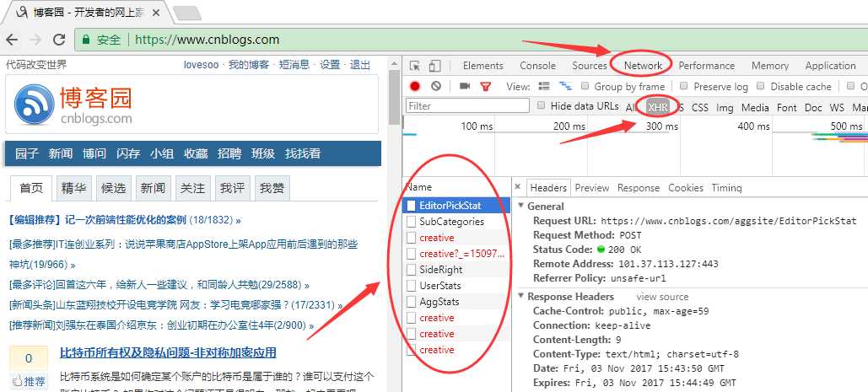Click the 退出 logout link

(360, 65)
